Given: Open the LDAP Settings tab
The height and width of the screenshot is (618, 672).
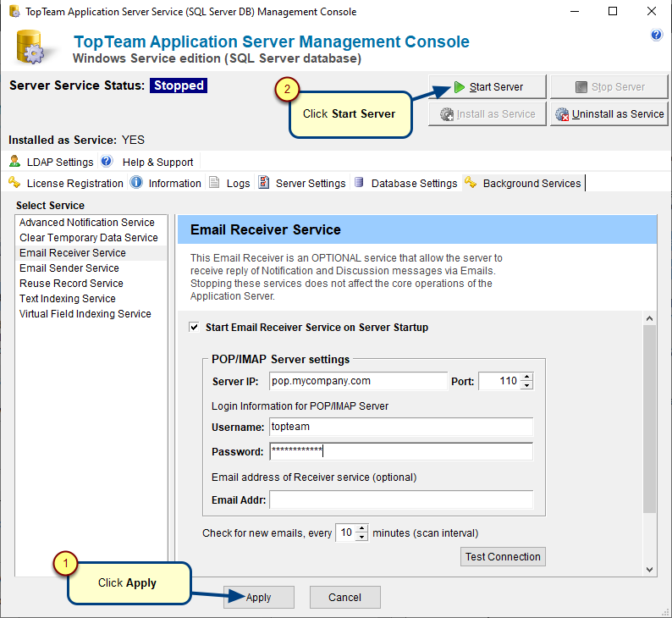Looking at the screenshot, I should pos(51,162).
